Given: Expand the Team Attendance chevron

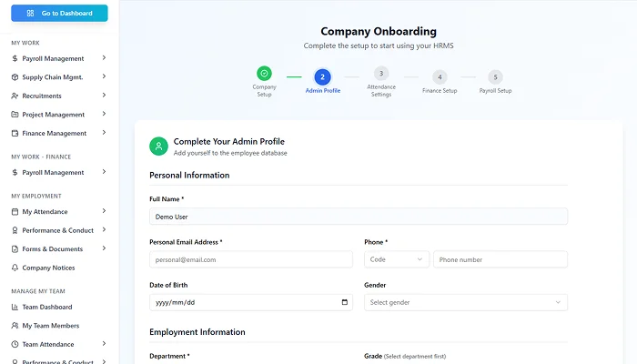Looking at the screenshot, I should pyautogui.click(x=105, y=344).
